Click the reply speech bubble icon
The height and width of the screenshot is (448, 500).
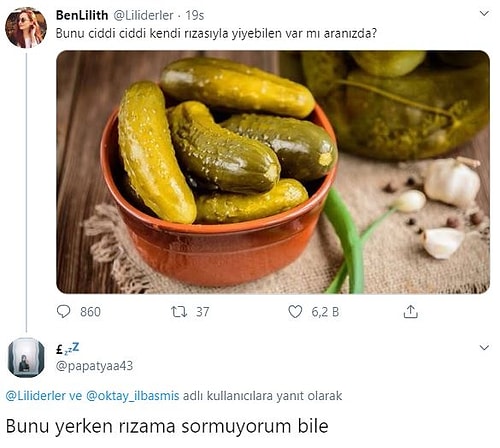point(63,312)
